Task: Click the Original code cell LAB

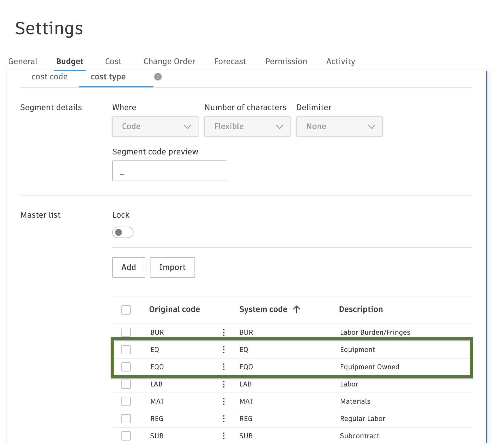Action: point(157,384)
